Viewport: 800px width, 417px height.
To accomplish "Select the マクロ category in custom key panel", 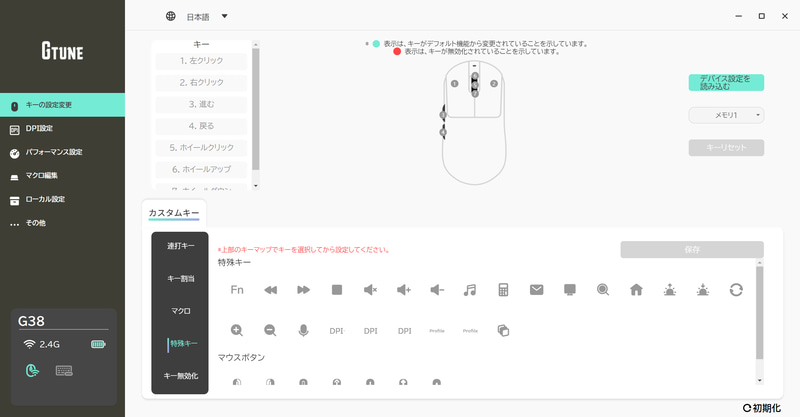I will 180,311.
